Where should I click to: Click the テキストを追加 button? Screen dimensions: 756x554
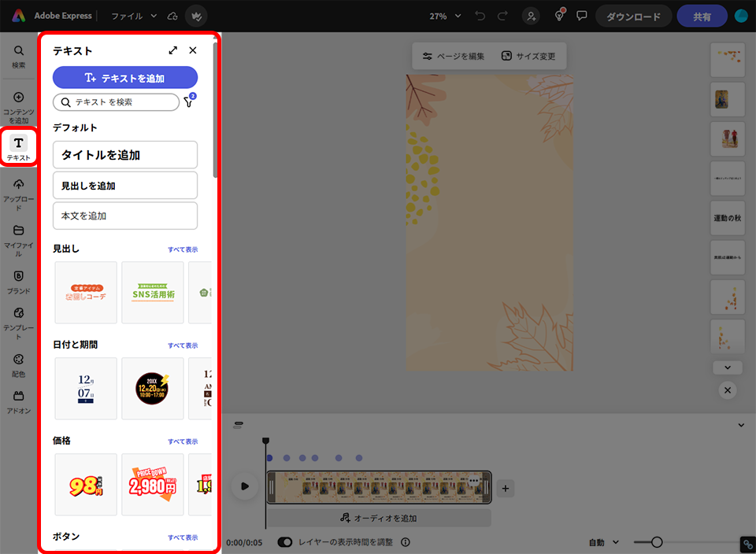pyautogui.click(x=125, y=77)
